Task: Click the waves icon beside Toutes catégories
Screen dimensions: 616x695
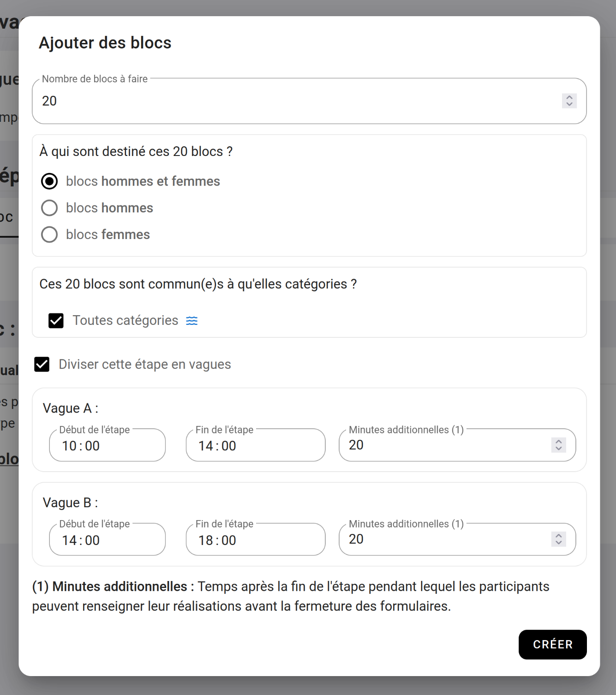Action: [192, 321]
